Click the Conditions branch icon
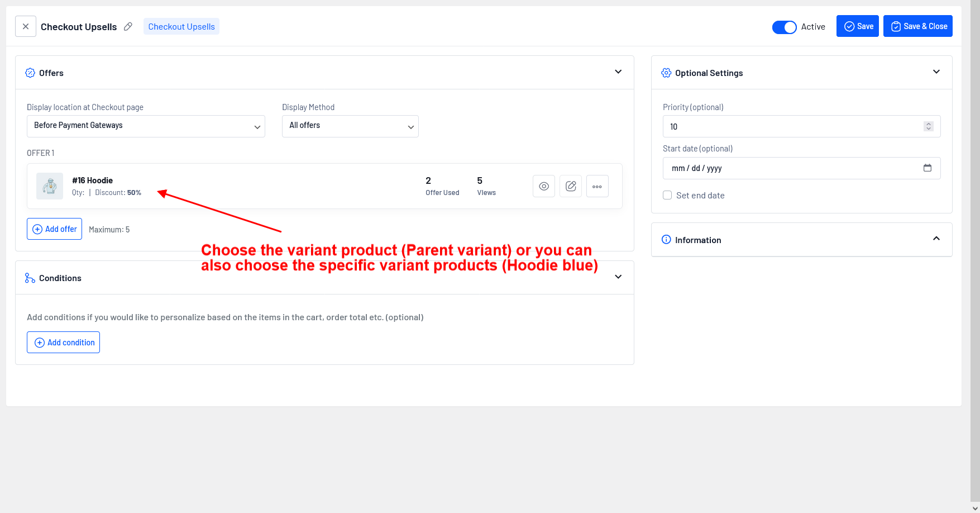 pos(30,278)
